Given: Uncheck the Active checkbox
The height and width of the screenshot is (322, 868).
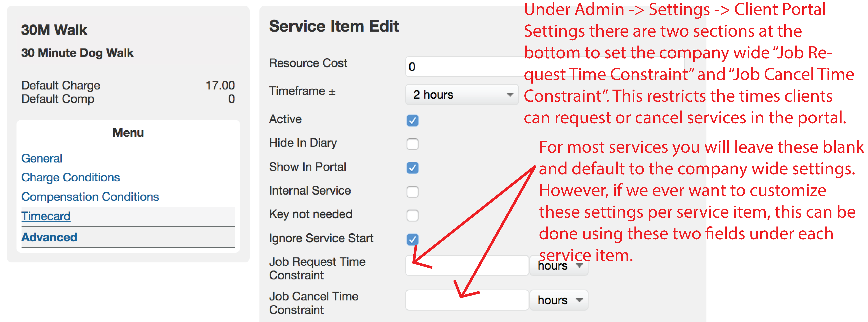Looking at the screenshot, I should coord(412,120).
